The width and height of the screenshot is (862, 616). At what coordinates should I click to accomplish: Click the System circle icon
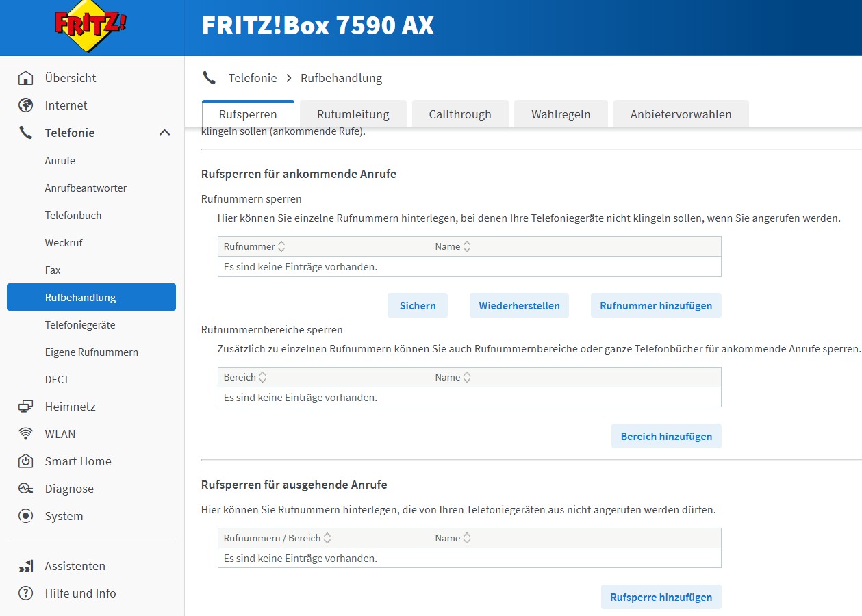coord(25,516)
